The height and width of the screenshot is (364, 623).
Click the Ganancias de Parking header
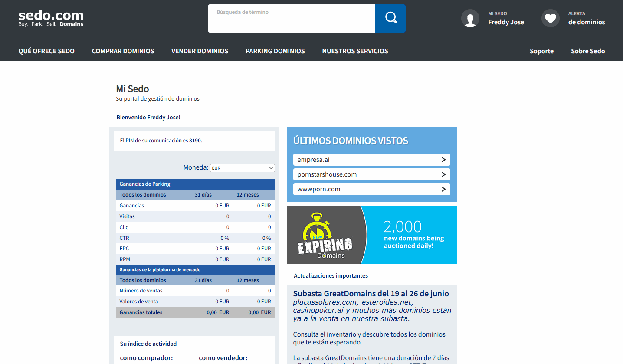(145, 184)
